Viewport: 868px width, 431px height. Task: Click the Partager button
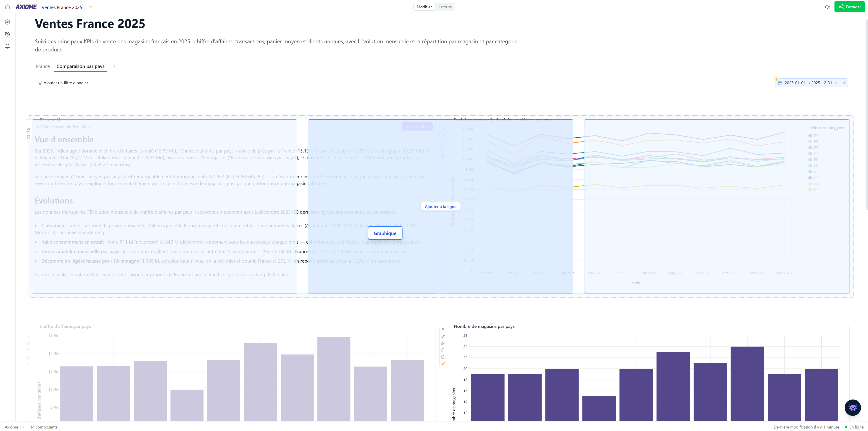click(849, 7)
